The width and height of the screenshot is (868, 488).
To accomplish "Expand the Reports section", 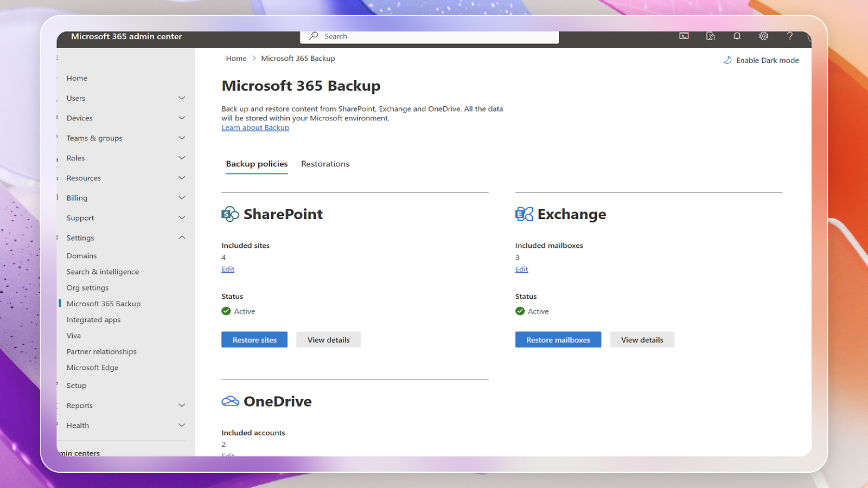I will pos(182,406).
